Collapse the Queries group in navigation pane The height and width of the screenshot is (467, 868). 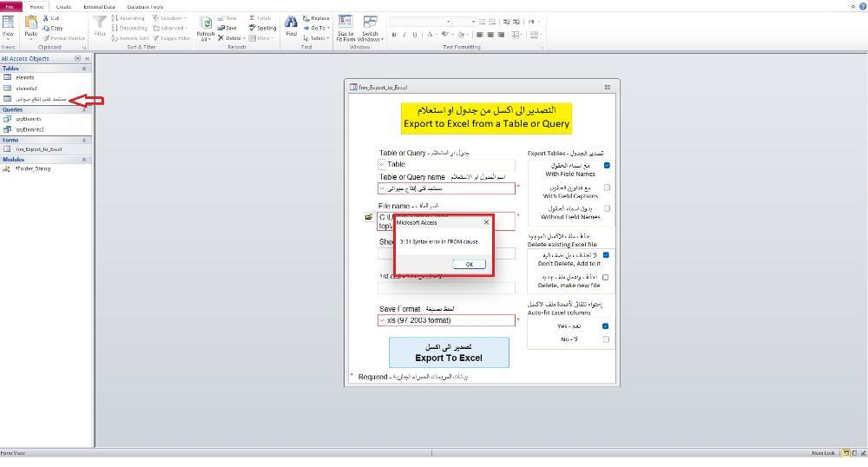coord(84,109)
